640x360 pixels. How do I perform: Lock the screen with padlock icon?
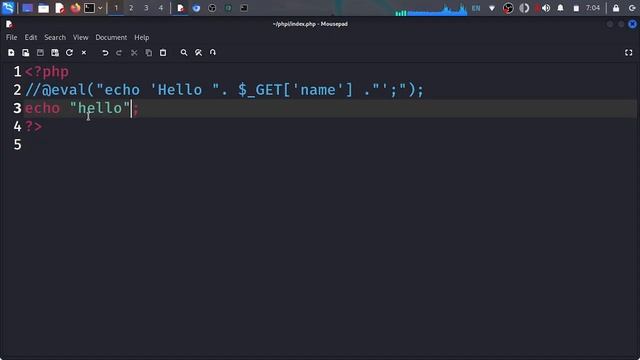(616, 8)
